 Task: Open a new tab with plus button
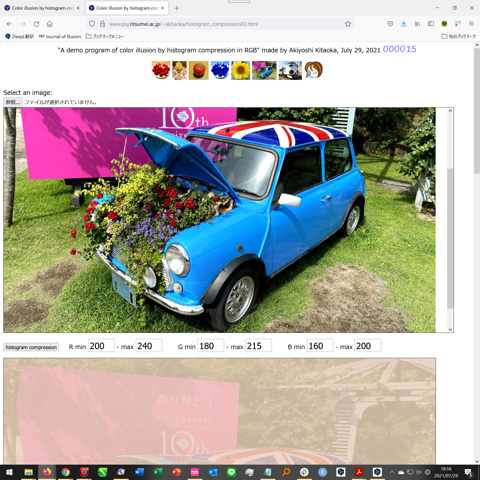tap(177, 8)
